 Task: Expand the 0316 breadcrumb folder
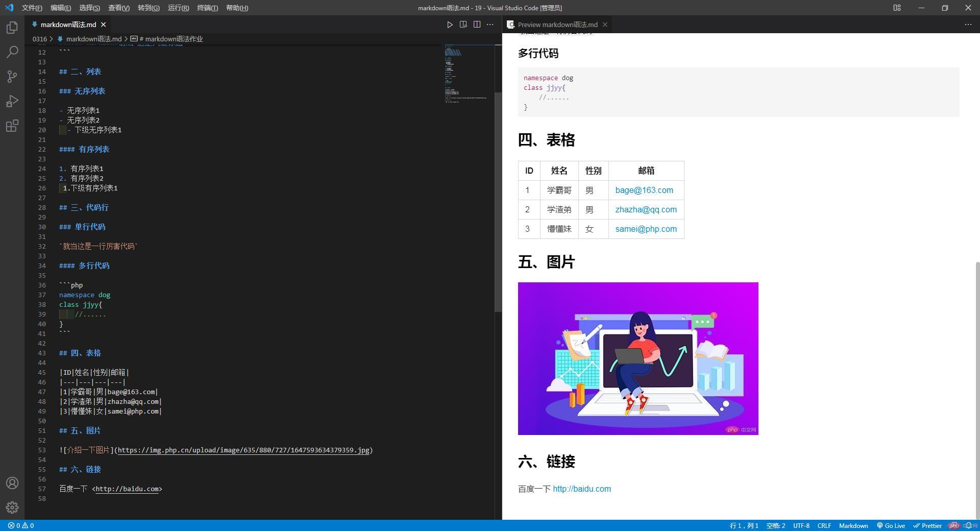(40, 39)
